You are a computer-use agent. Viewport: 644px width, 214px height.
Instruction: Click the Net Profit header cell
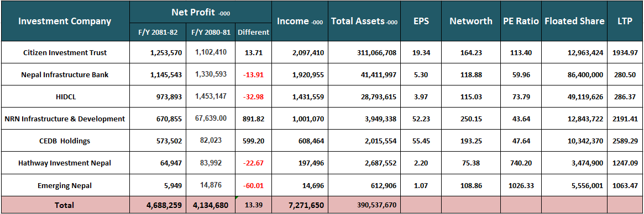(201, 12)
